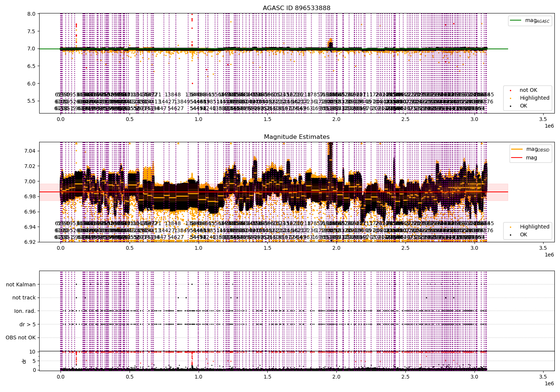Click the 6.98 y-axis tick label
Image resolution: width=560 pixels, height=392 pixels.
click(30, 196)
